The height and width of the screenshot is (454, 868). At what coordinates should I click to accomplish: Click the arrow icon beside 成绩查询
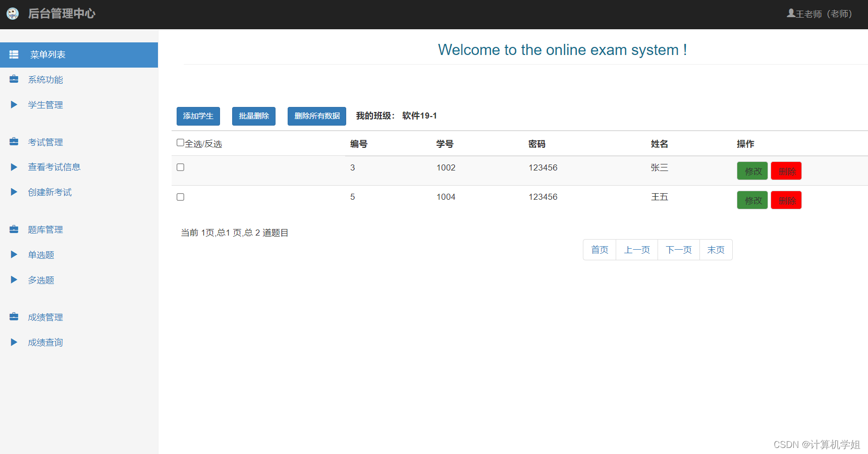coord(14,342)
